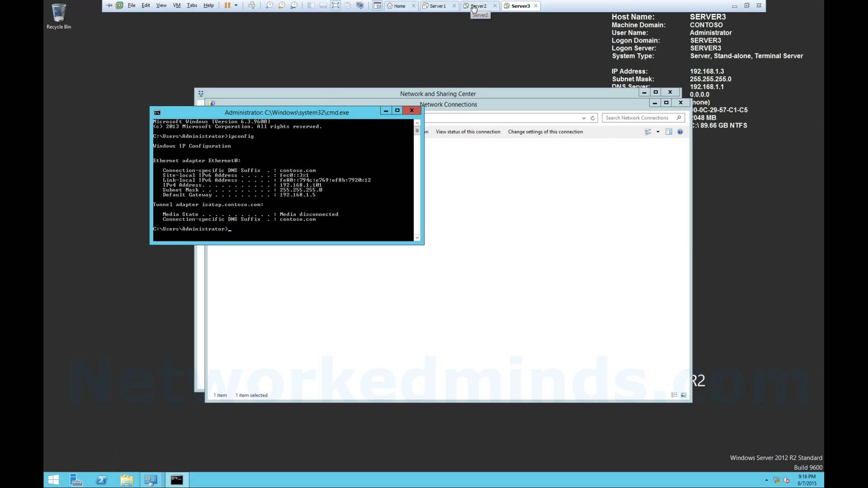Click the search magnifier icon
This screenshot has height=488, width=868.
click(x=679, y=118)
